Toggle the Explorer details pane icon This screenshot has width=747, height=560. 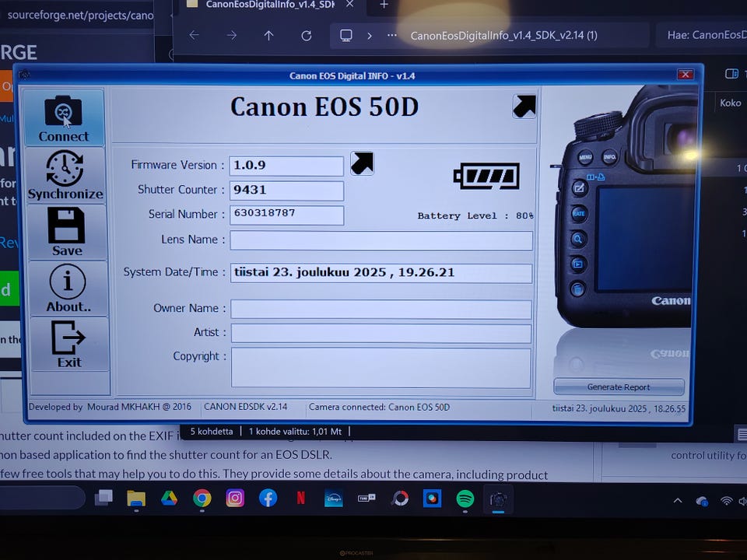[731, 73]
